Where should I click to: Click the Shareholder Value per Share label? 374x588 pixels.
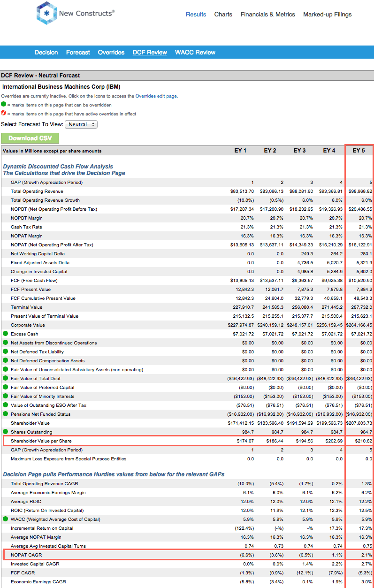pos(41,441)
